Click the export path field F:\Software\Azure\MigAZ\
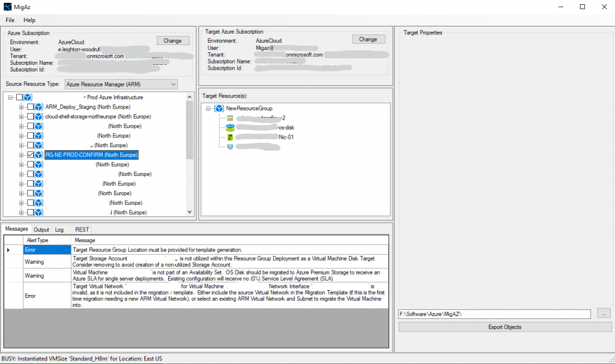The height and width of the screenshot is (364, 615). click(x=495, y=314)
